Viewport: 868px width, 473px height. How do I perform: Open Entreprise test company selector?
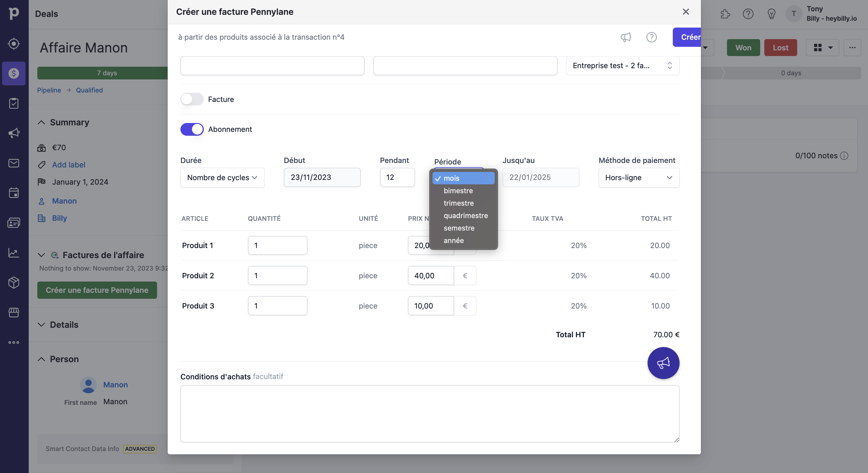click(x=622, y=65)
